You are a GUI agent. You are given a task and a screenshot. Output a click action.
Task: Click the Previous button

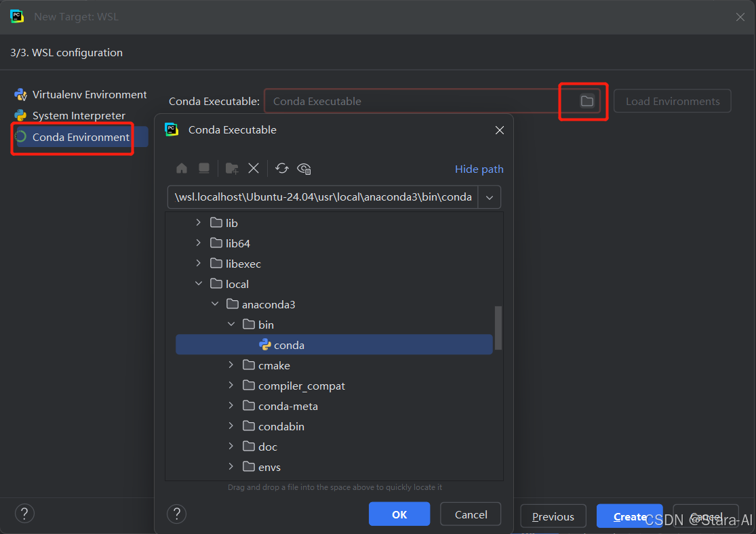point(553,516)
